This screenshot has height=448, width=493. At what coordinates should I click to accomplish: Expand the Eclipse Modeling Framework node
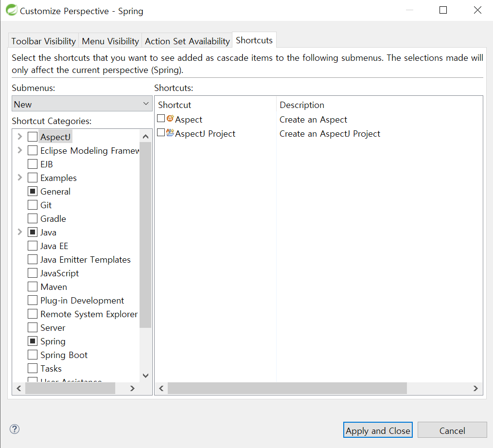(20, 150)
